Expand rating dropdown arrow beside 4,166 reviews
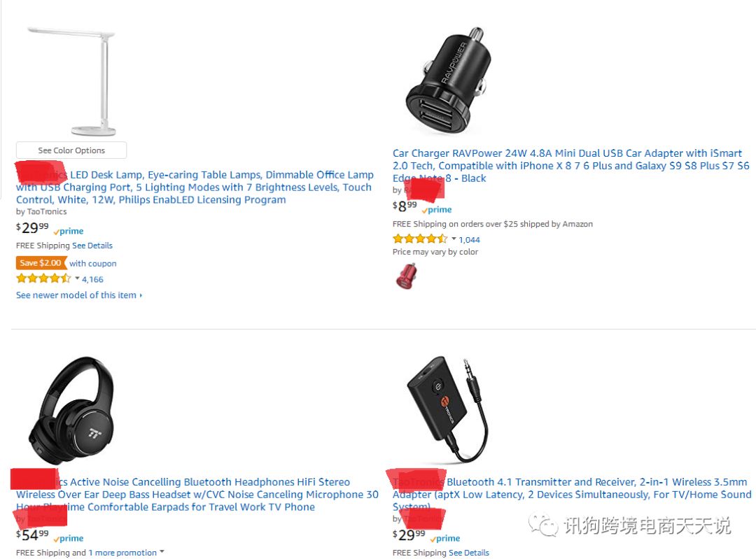The width and height of the screenshot is (756, 559). tap(77, 278)
